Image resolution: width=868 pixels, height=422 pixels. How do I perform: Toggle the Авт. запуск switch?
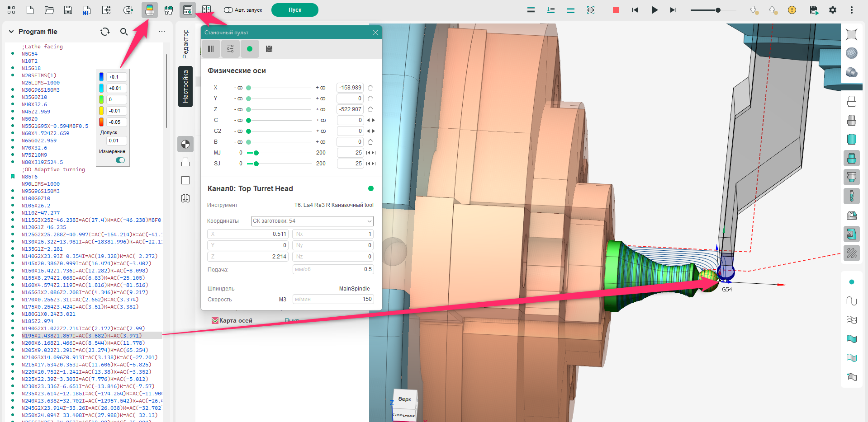click(228, 10)
